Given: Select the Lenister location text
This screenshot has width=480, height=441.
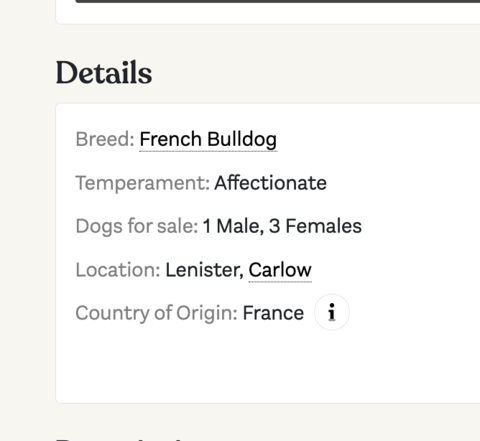Looking at the screenshot, I should point(204,270).
